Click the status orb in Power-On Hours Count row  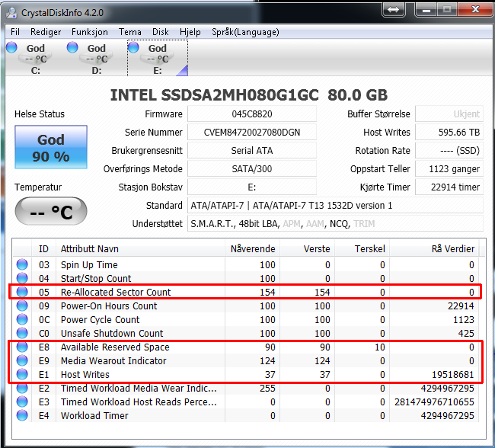coord(22,306)
